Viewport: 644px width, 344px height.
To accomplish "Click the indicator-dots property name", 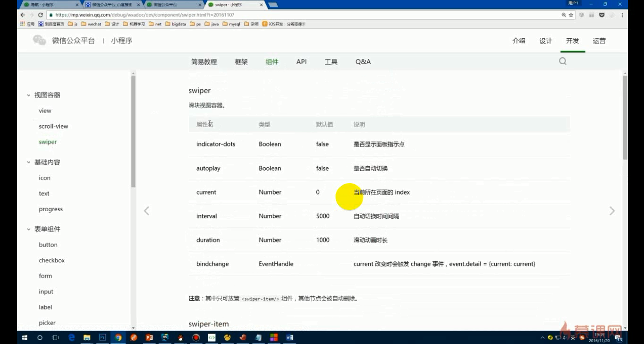I will point(216,144).
